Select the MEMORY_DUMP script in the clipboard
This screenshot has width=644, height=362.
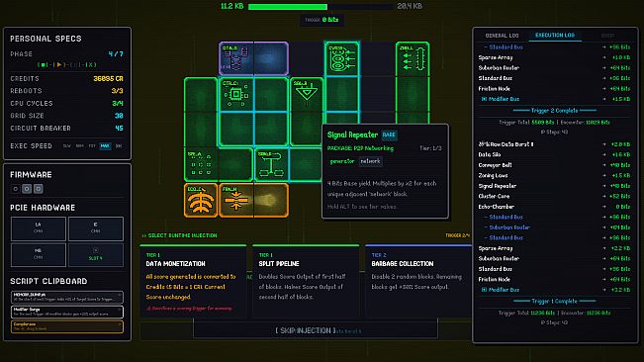point(67,297)
